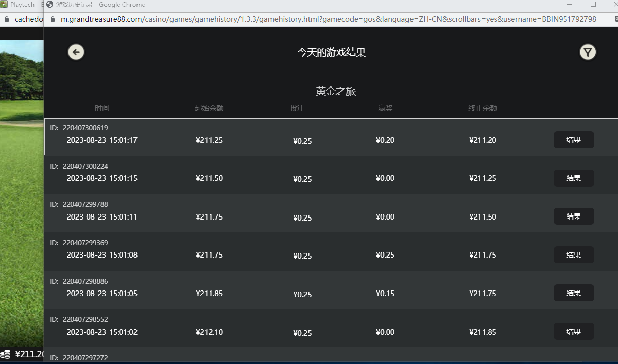Viewport: 618px width, 364px height.
Task: Open 结果 for the 15:01:08 record
Action: click(x=573, y=254)
